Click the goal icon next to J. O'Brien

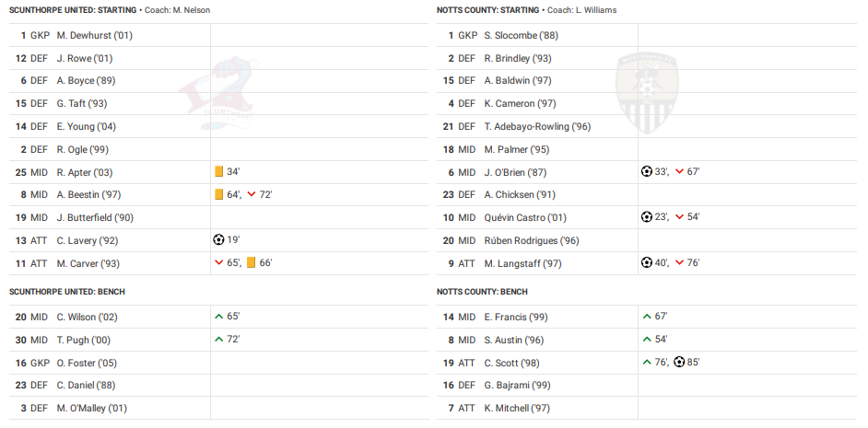pyautogui.click(x=647, y=171)
